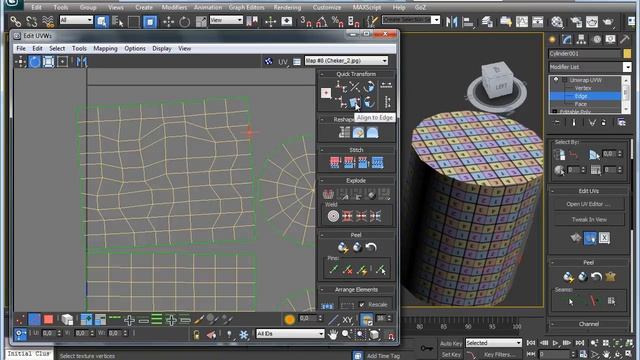The height and width of the screenshot is (360, 640).
Task: Open the All IDs dropdown
Action: point(290,334)
